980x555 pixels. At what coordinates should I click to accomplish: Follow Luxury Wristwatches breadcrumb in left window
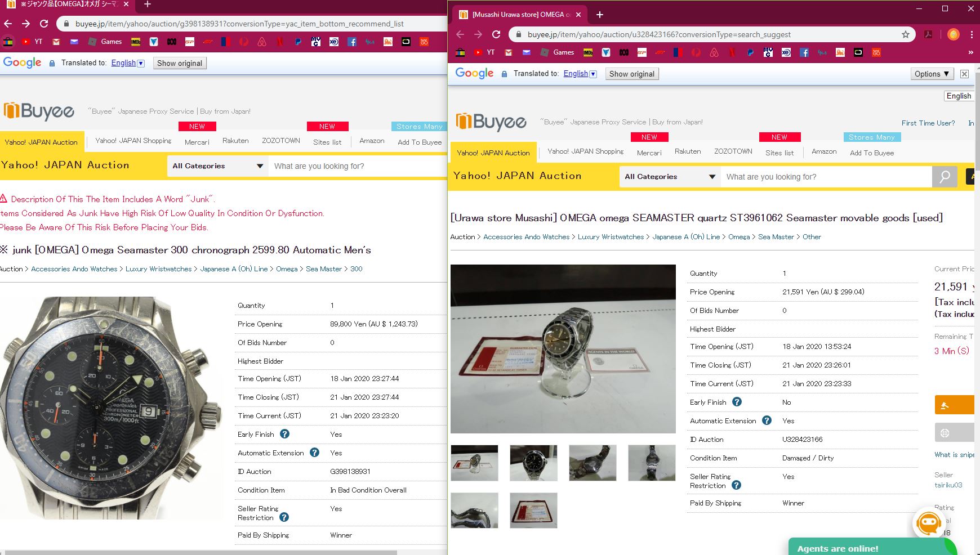point(158,269)
